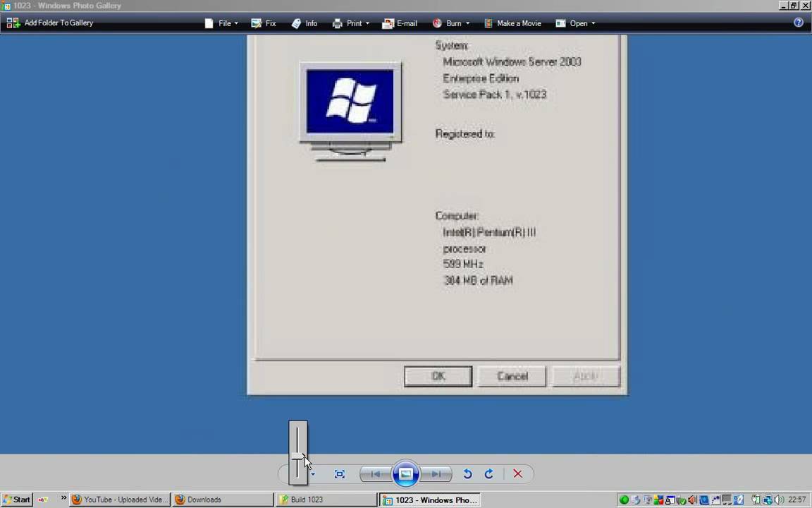The image size is (812, 508).
Task: Rotate the photo counterclockwise
Action: (467, 474)
